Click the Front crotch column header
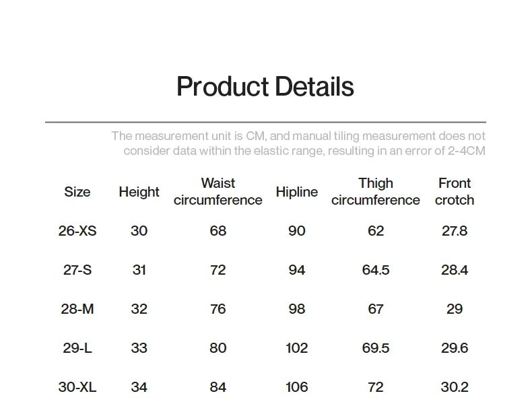532x406 pixels. tap(455, 192)
